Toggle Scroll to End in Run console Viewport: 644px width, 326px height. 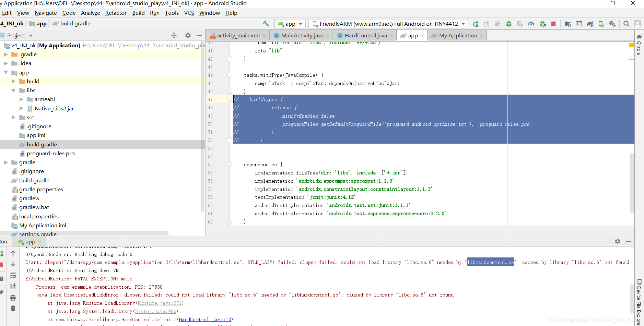coord(13,286)
